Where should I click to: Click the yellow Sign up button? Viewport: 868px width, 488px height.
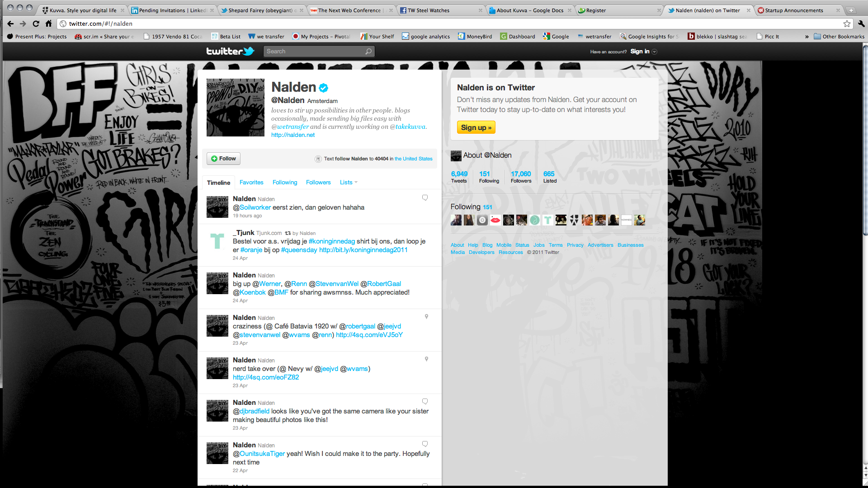[x=476, y=127]
